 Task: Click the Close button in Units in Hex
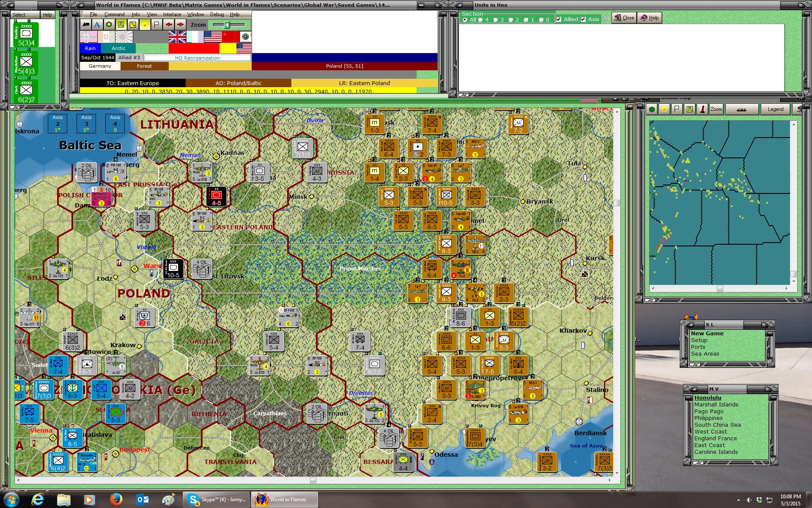tap(624, 18)
